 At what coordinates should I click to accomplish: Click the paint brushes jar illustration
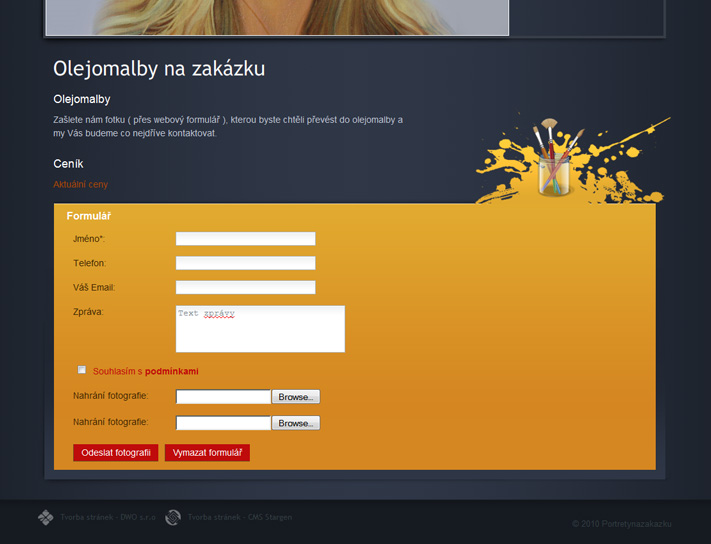click(x=553, y=162)
